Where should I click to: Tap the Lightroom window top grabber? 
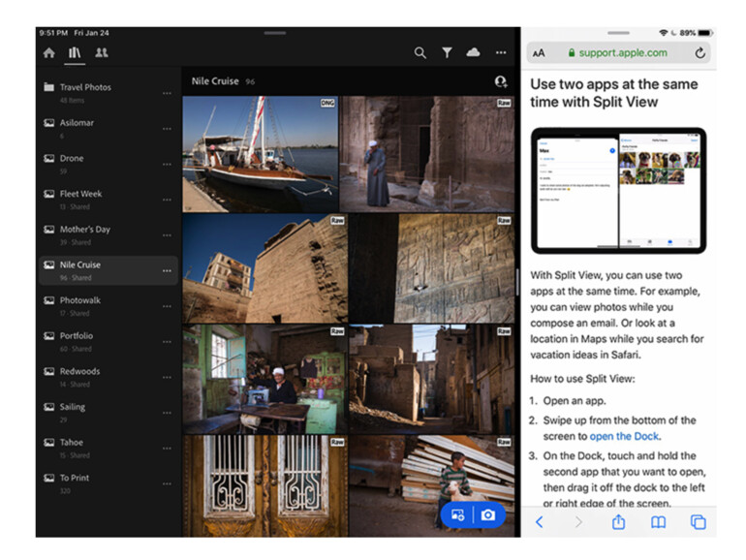tap(275, 33)
